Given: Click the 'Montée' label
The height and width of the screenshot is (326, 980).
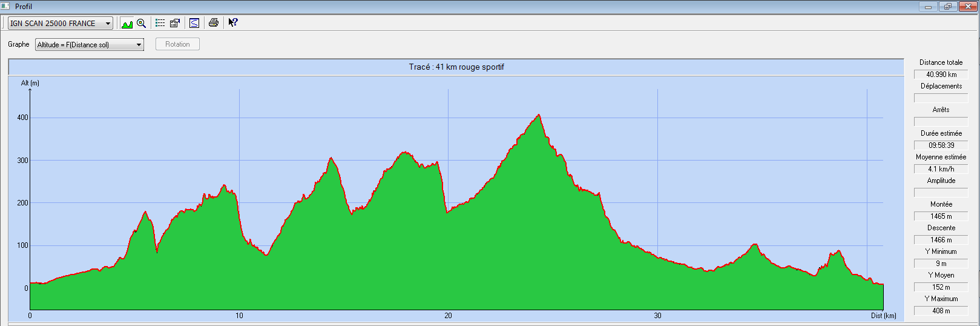Looking at the screenshot, I should [941, 204].
